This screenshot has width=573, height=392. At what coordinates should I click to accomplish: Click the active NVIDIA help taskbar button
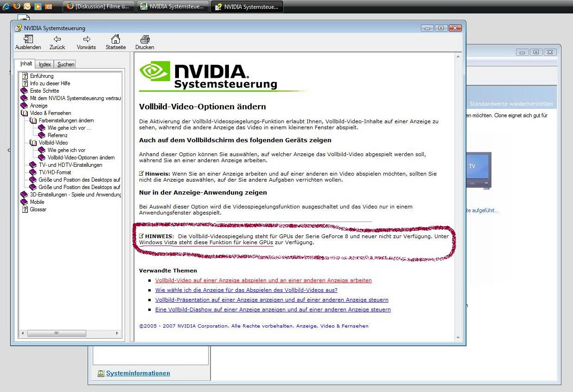247,6
